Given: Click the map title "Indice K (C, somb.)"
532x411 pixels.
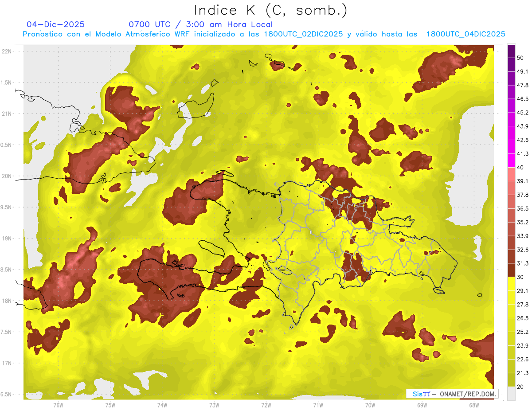Looking at the screenshot, I should coord(270,11).
